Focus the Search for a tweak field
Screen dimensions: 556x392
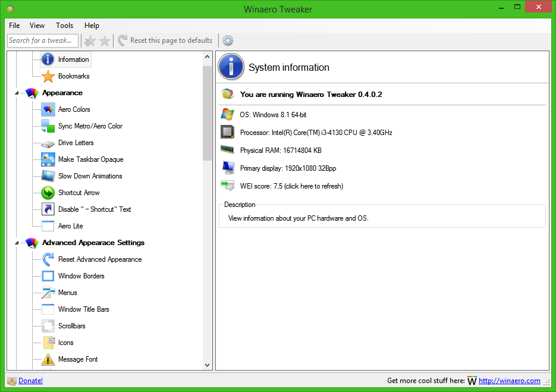[x=43, y=40]
